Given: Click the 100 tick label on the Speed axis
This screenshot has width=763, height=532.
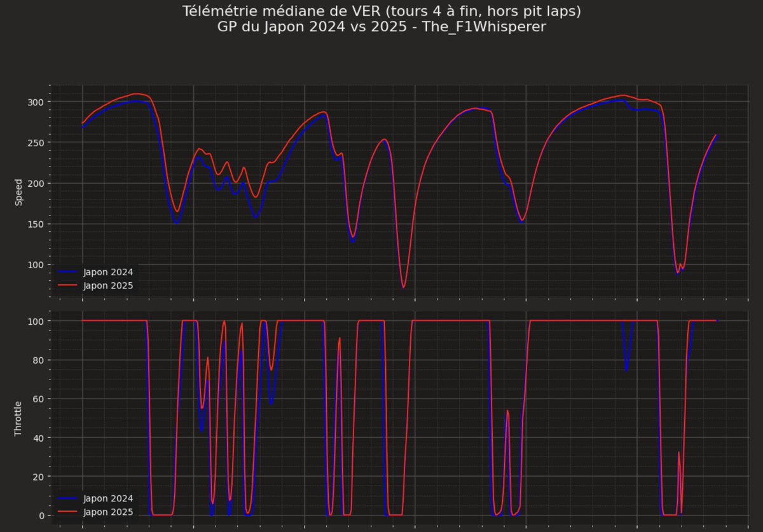Looking at the screenshot, I should pyautogui.click(x=34, y=264).
